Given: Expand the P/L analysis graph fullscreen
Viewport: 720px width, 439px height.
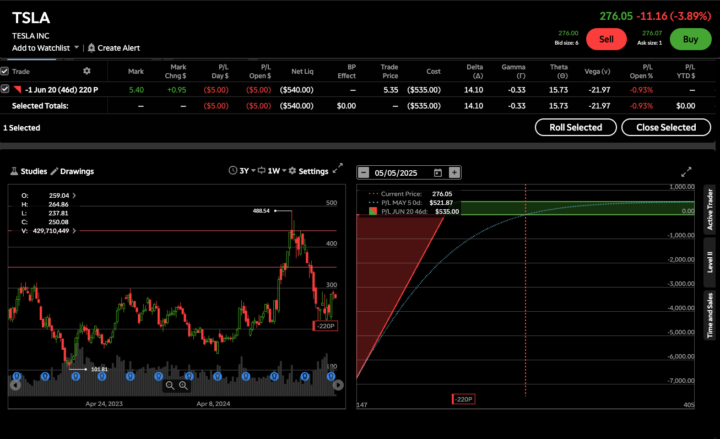Looking at the screenshot, I should pos(686,172).
